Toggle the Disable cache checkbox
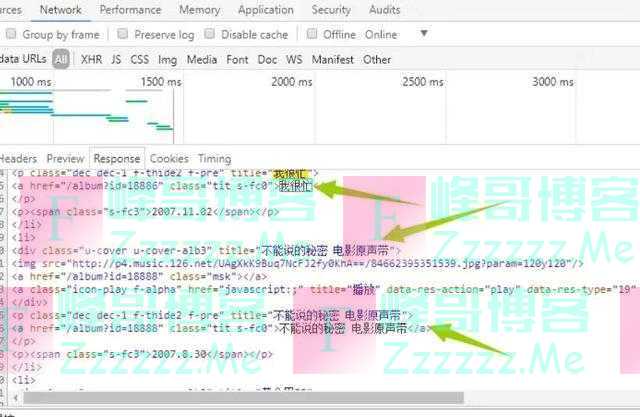Image resolution: width=640 pixels, height=417 pixels. [209, 35]
